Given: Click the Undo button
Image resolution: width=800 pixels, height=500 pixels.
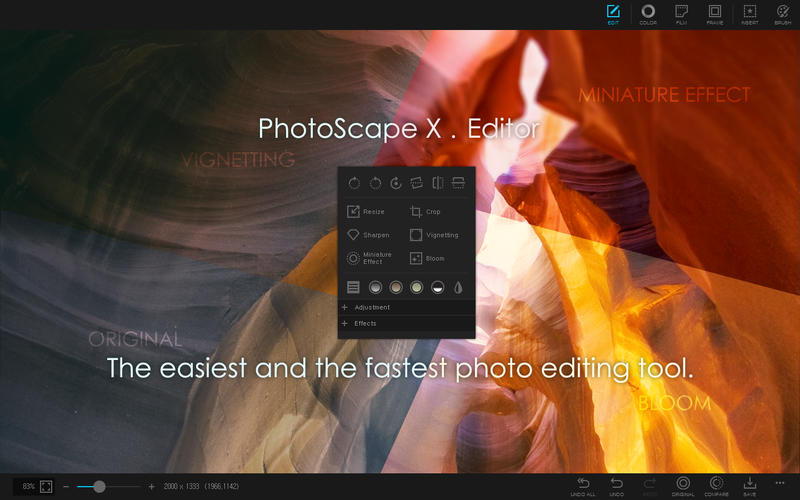Looking at the screenshot, I should pyautogui.click(x=616, y=487).
